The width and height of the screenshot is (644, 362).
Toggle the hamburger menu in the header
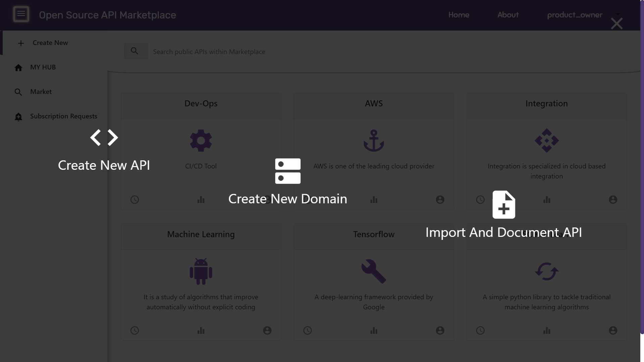point(21,14)
